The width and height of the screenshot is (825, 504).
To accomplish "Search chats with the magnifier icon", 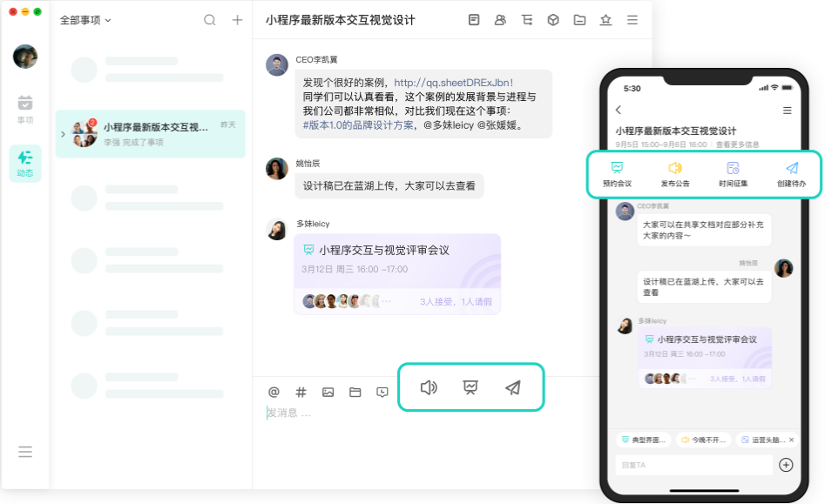I will point(209,19).
